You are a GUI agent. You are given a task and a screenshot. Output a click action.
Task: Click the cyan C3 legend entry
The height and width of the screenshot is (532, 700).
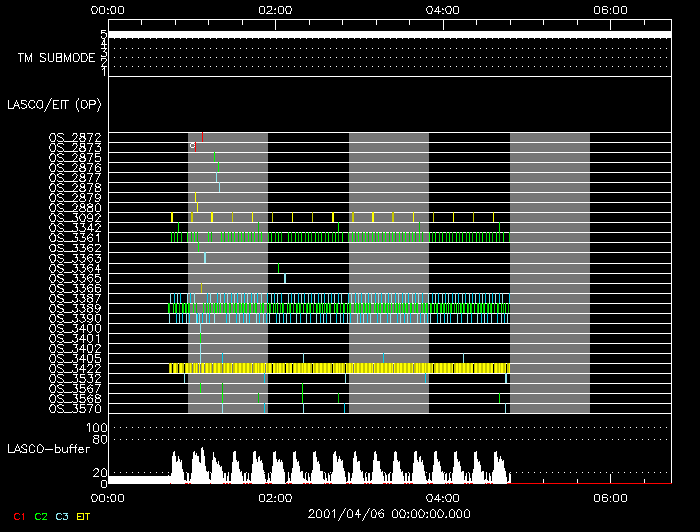pyautogui.click(x=62, y=517)
